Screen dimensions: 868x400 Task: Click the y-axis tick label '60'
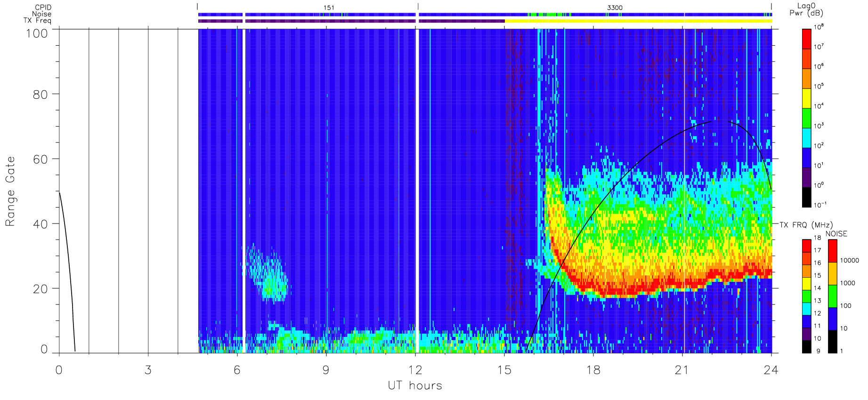pyautogui.click(x=40, y=159)
